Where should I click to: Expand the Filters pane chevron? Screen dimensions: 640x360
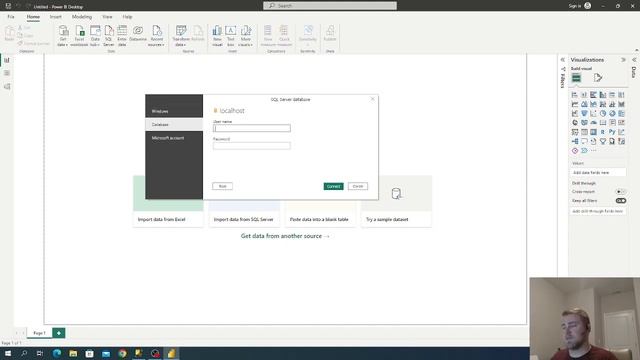pos(563,60)
